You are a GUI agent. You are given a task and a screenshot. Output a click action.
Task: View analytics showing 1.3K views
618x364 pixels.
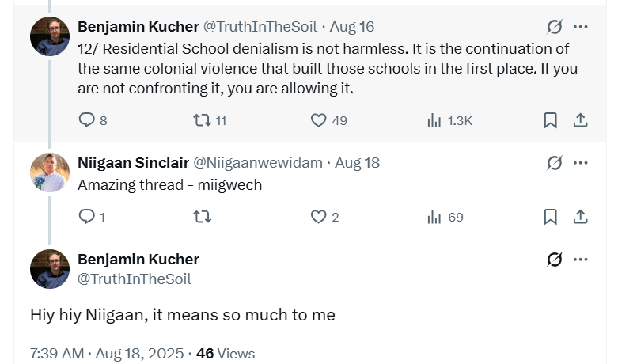pos(434,120)
